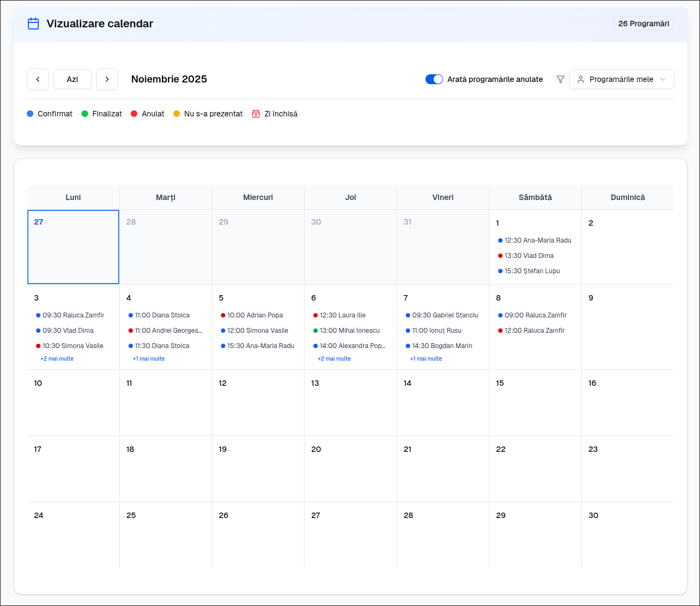Click the person icon in Programările mele
The image size is (700, 606).
(581, 79)
